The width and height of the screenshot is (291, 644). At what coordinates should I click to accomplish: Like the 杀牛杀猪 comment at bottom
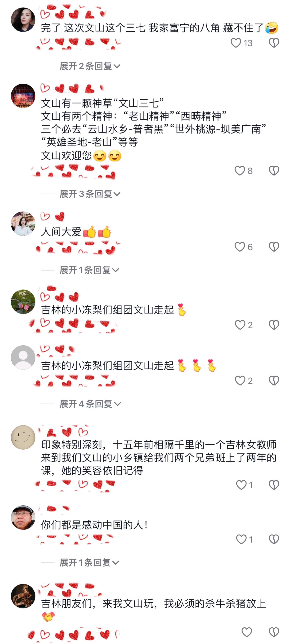[x=247, y=632]
